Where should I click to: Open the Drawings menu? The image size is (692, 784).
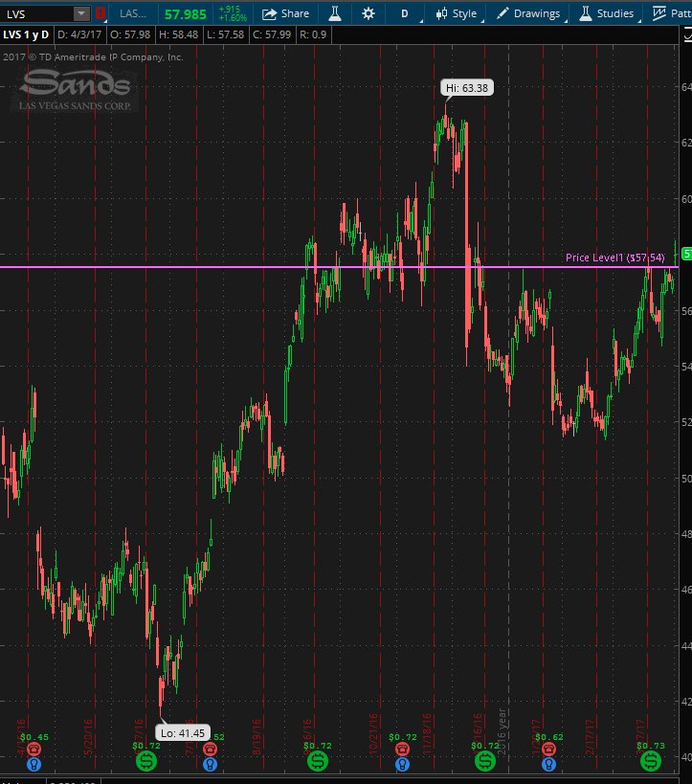(530, 13)
